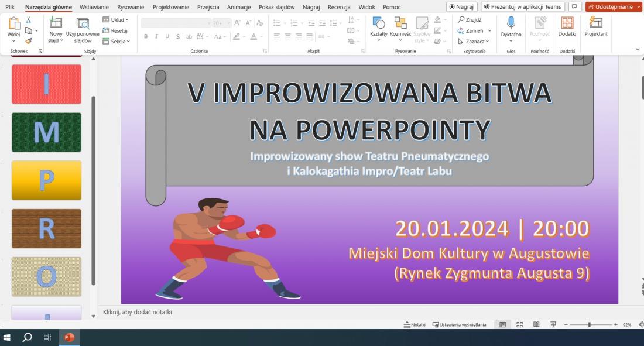Viewport: 644px width, 346px height.
Task: Open the Recenzja tab
Action: (x=339, y=7)
